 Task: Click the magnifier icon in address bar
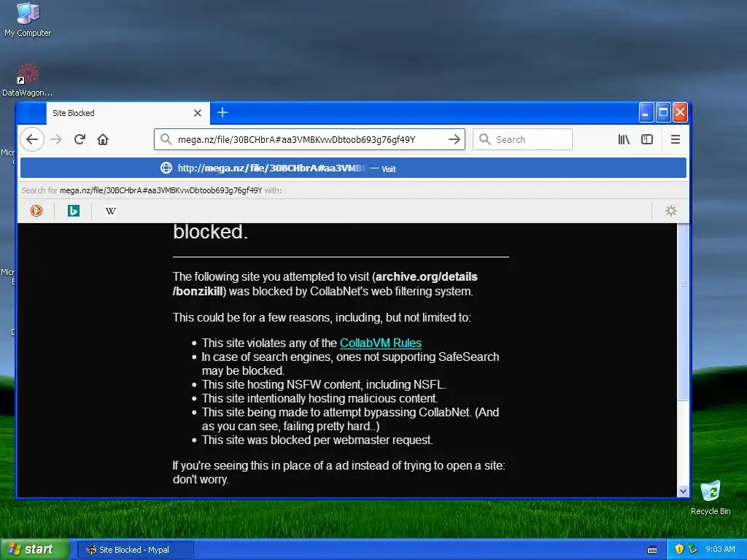point(166,139)
